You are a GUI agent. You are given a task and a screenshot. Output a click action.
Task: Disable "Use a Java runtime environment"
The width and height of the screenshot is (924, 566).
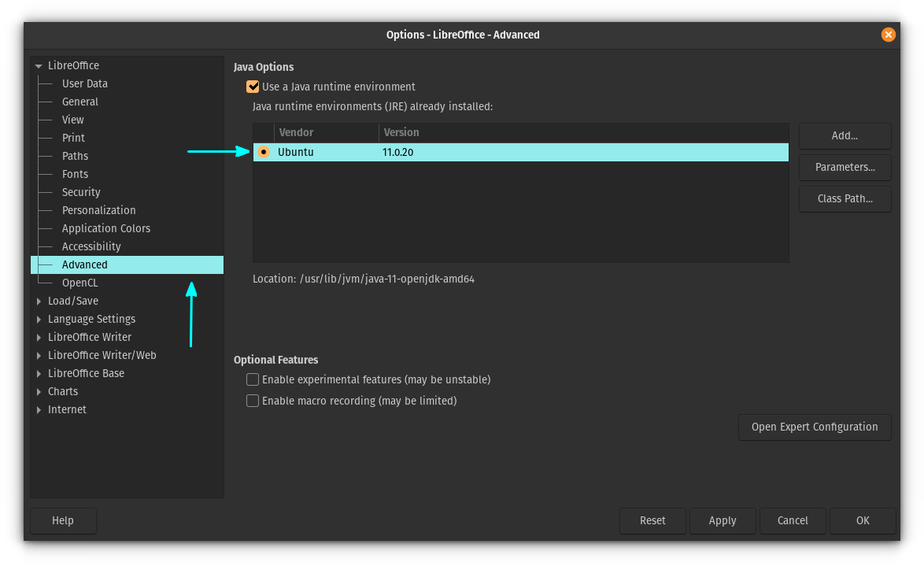(x=253, y=87)
